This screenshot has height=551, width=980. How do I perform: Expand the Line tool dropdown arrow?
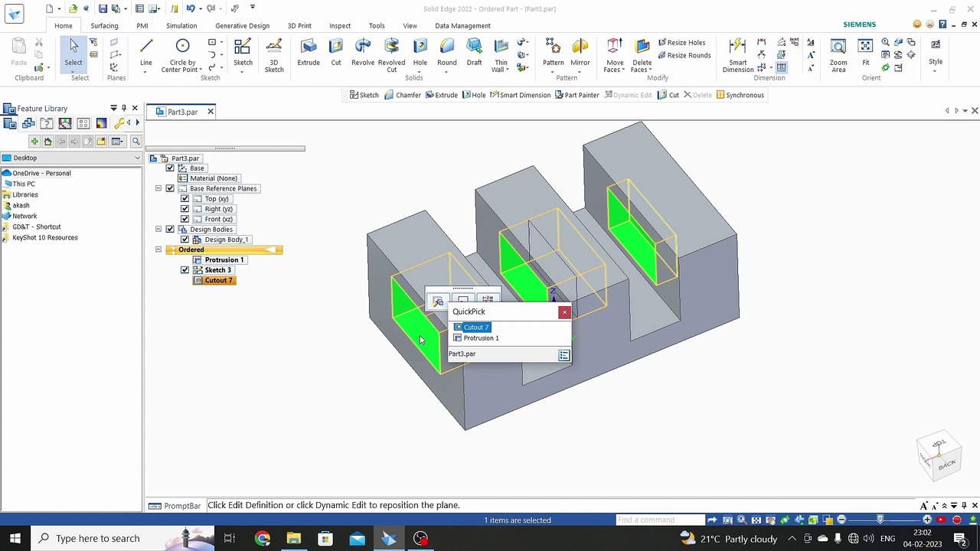(x=145, y=73)
